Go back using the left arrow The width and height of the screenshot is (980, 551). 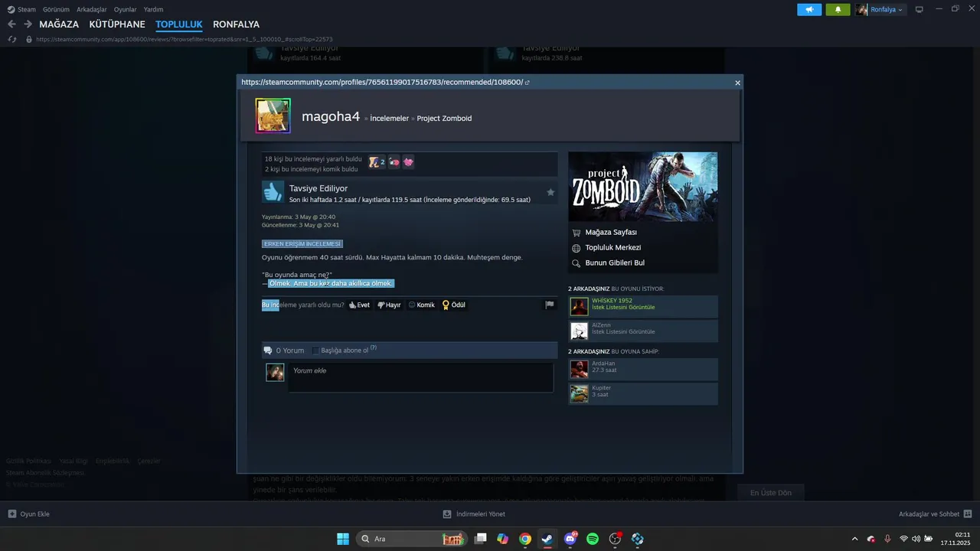point(11,24)
